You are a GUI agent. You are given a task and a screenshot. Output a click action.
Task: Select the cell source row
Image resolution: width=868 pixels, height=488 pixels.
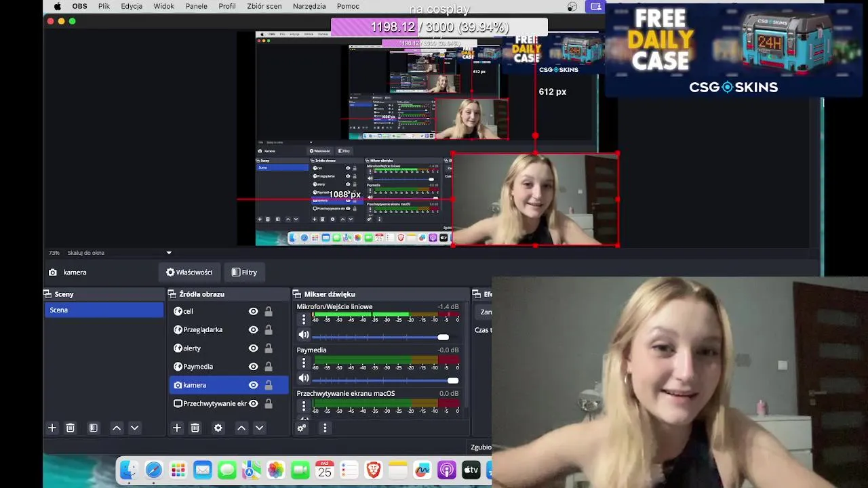coord(229,311)
